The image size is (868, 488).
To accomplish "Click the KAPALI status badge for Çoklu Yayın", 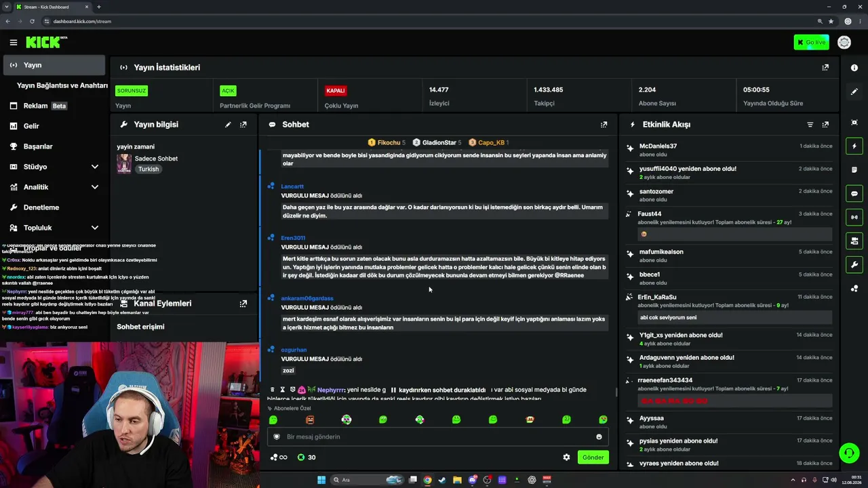I will click(336, 91).
